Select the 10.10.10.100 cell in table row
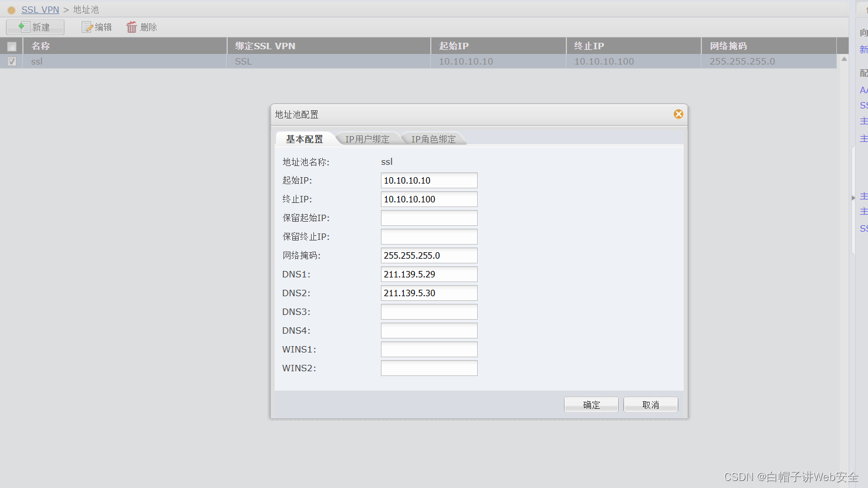868x488 pixels. [633, 62]
